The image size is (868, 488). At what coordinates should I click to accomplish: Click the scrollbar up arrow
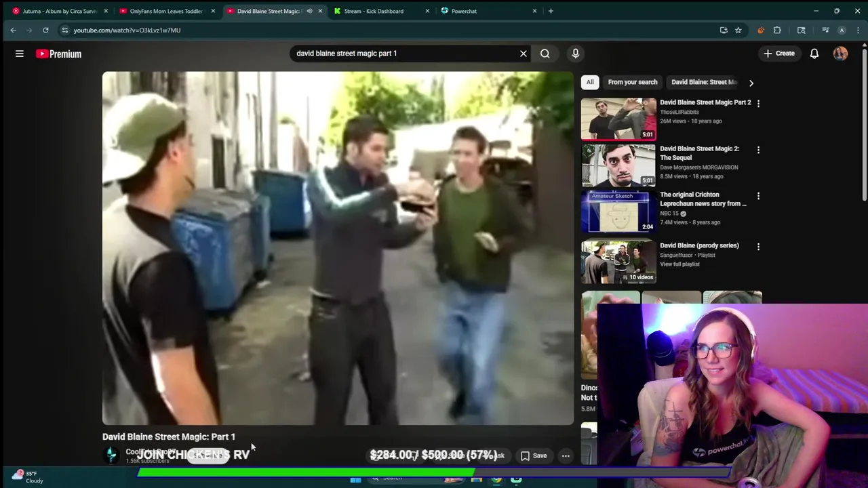(x=864, y=46)
